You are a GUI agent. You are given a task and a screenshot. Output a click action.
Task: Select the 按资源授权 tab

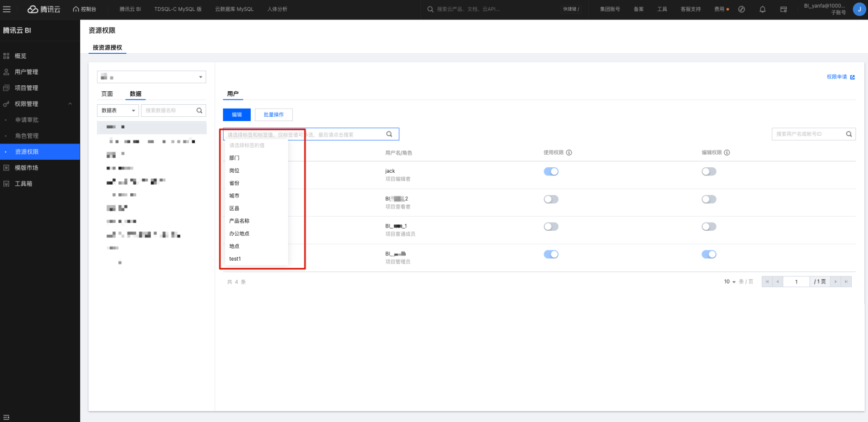pos(107,48)
